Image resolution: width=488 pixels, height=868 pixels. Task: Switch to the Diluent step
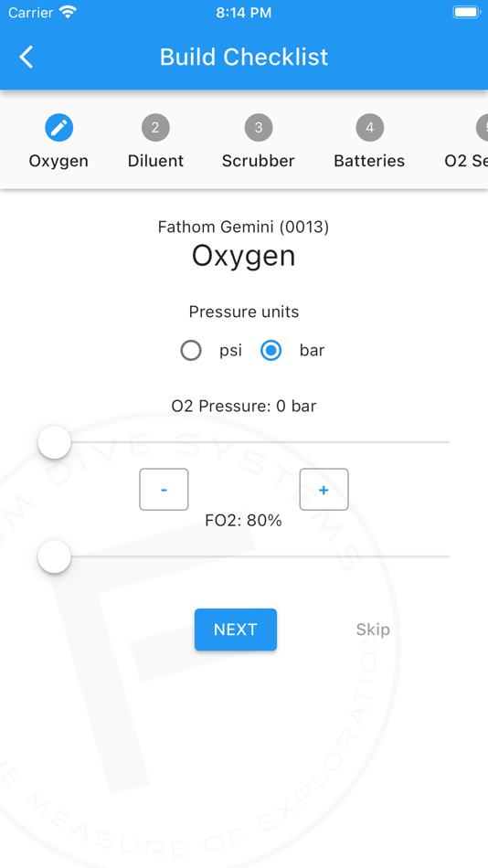tap(155, 161)
